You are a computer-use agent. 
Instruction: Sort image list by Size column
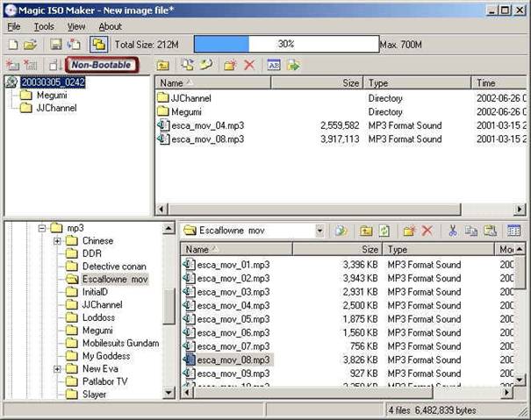[x=318, y=83]
